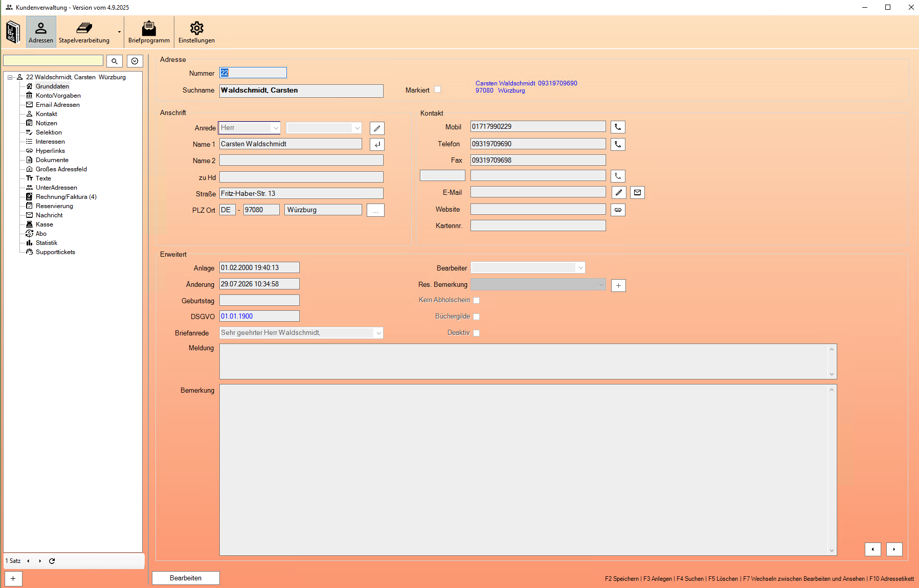Viewport: 919px width, 588px height.
Task: Open Interessen tree entry
Action: pyautogui.click(x=50, y=142)
